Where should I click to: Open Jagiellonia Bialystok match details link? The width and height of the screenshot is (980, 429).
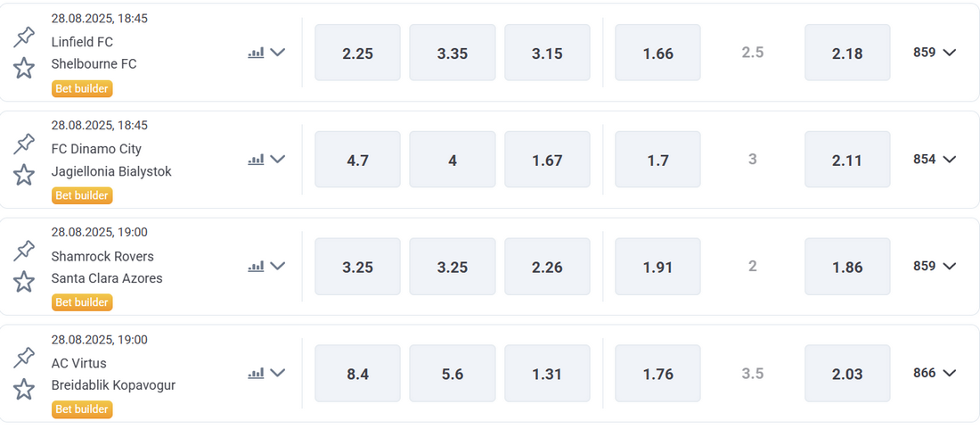(111, 171)
